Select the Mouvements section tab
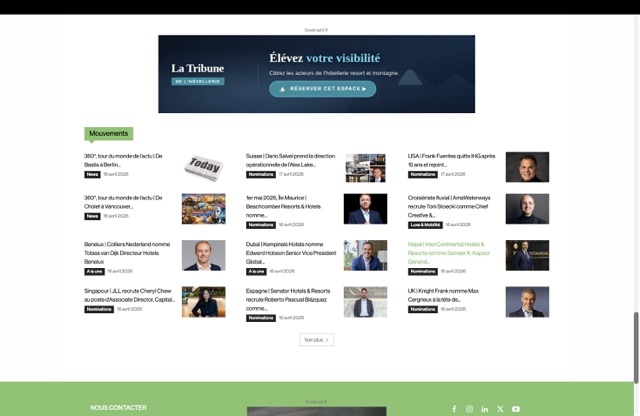The height and width of the screenshot is (416, 640). pyautogui.click(x=108, y=134)
